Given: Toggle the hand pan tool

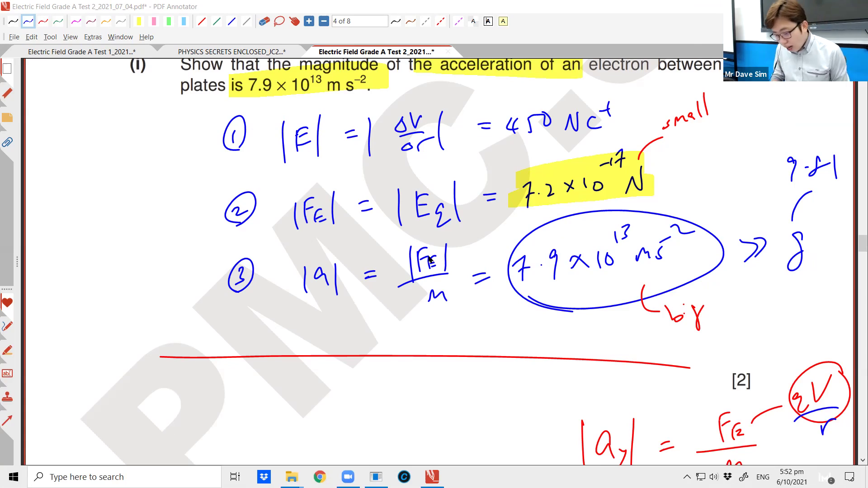Looking at the screenshot, I should click(x=294, y=21).
